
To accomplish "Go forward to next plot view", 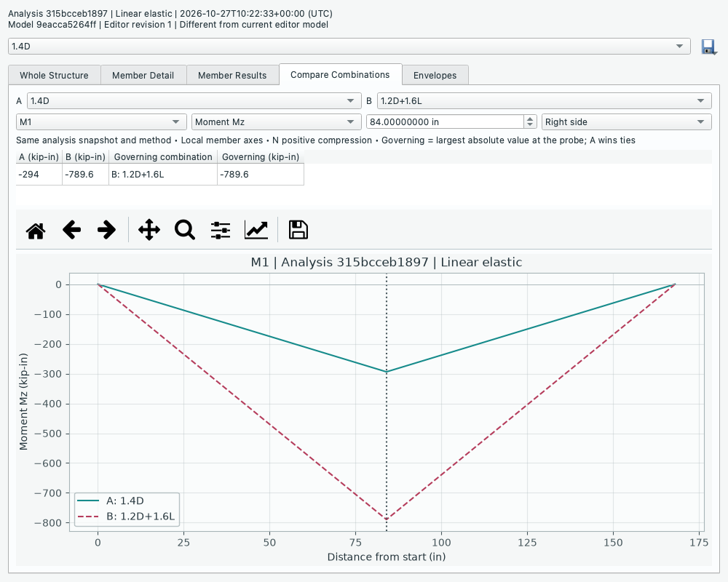I will 107,230.
